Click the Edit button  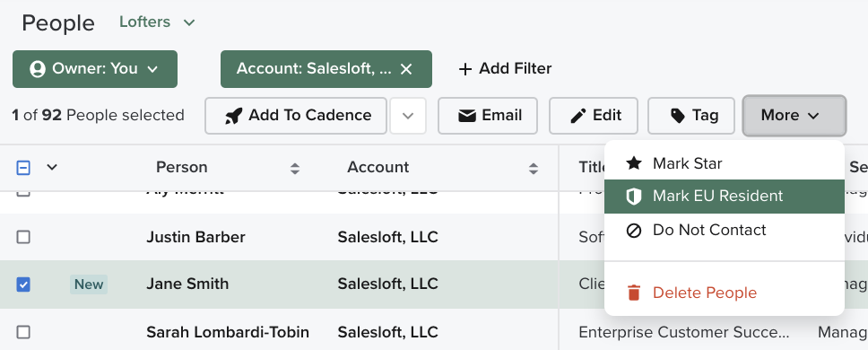point(594,116)
